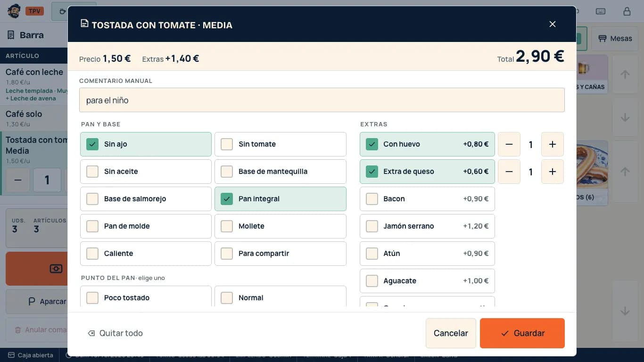Click the bearded mascot logo
The image size is (644, 362).
[x=14, y=11]
